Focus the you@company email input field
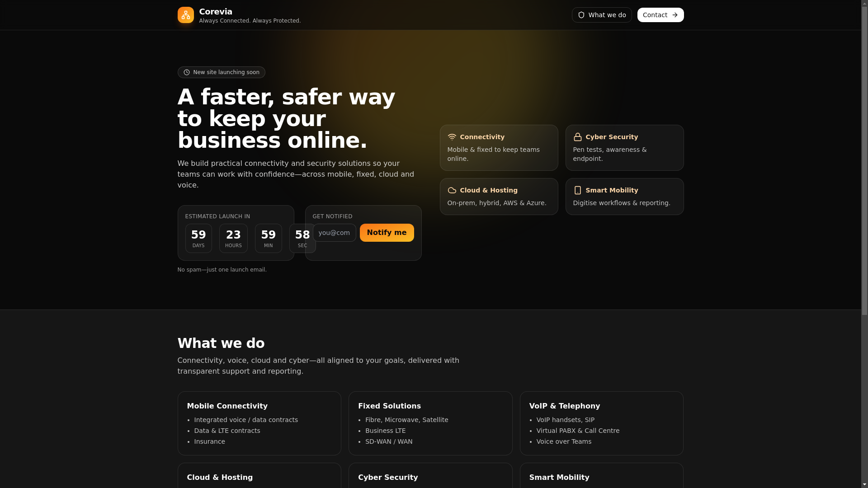 point(334,233)
